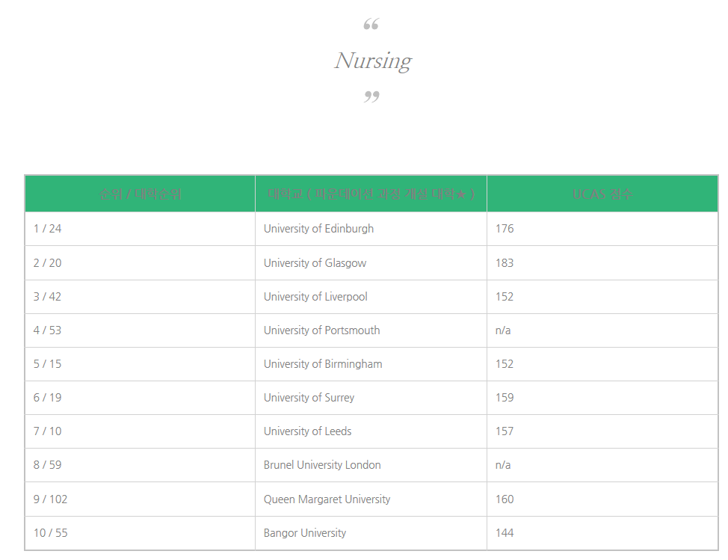Viewport: 728px width, 560px height.
Task: Select University of Edinburgh cell
Action: [371, 229]
